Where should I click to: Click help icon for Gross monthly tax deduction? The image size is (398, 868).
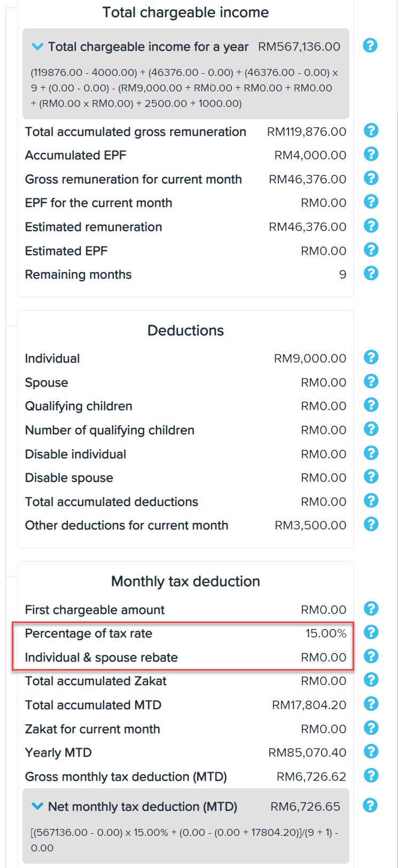[x=371, y=775]
